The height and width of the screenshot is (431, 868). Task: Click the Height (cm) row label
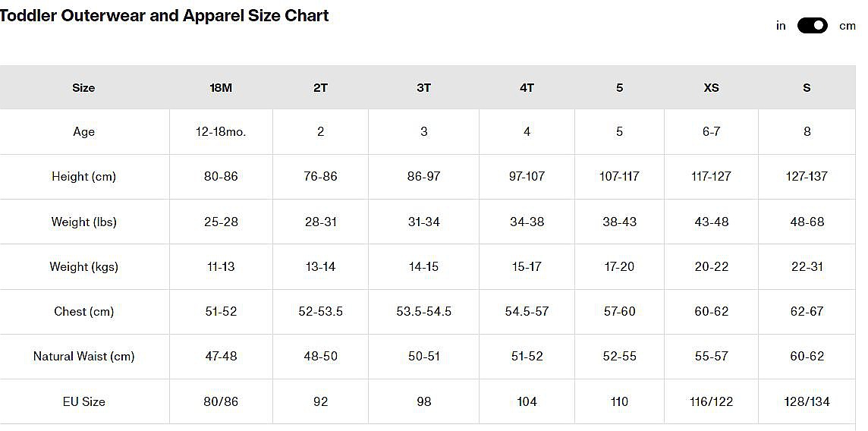pos(83,176)
